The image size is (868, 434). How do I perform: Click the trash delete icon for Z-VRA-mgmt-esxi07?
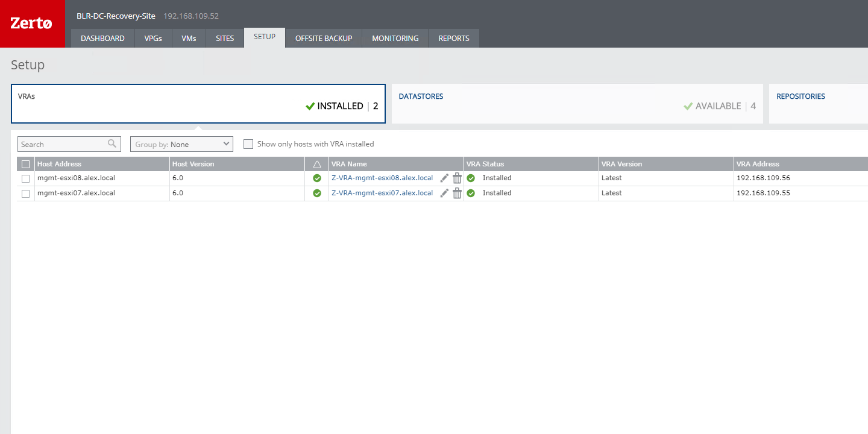(x=457, y=193)
